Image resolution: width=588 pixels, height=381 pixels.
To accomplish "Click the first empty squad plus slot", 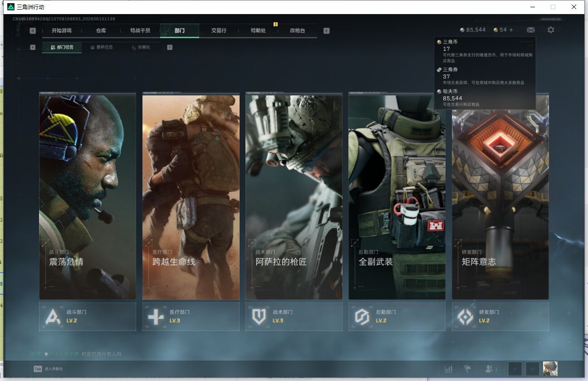I will tap(515, 369).
